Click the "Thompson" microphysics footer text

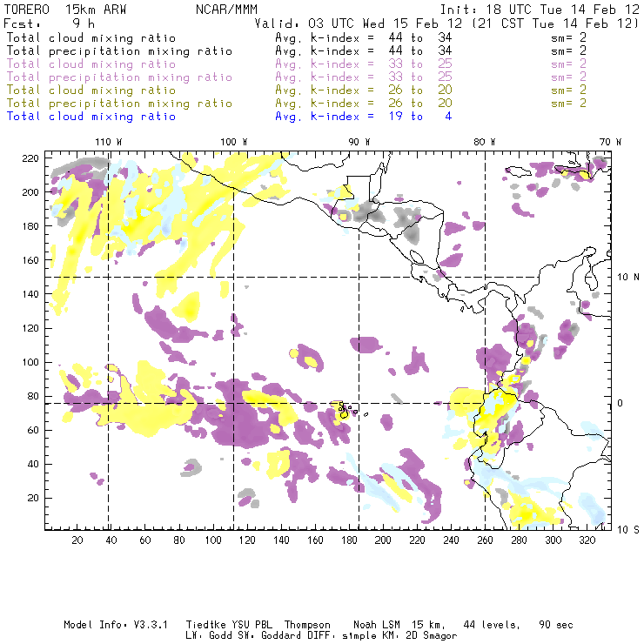307,625
